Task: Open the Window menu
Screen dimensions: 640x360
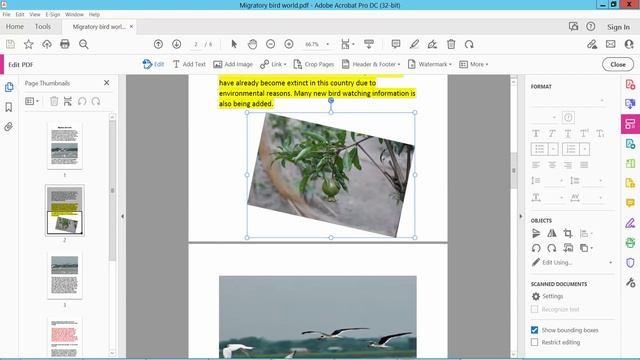Action: 74,14
